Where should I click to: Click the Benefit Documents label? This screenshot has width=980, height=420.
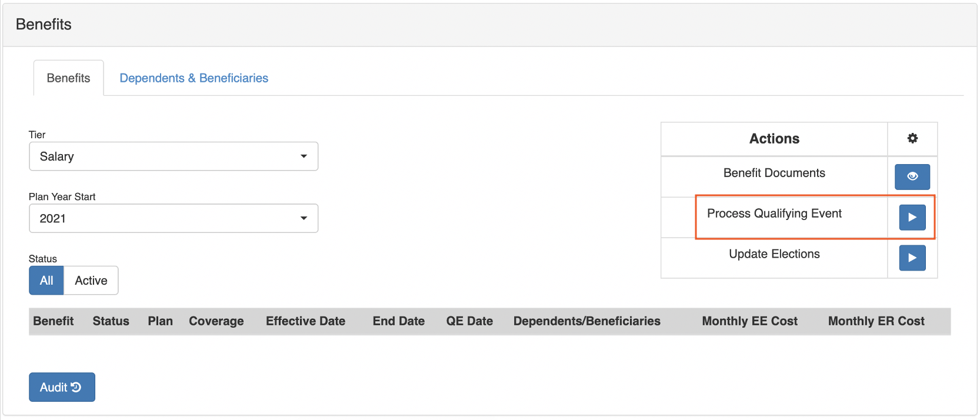point(774,173)
